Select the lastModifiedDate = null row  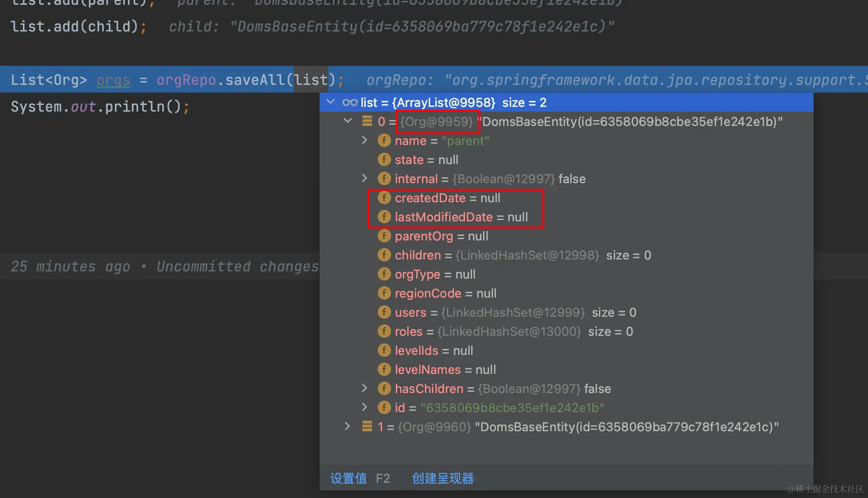pos(567,217)
